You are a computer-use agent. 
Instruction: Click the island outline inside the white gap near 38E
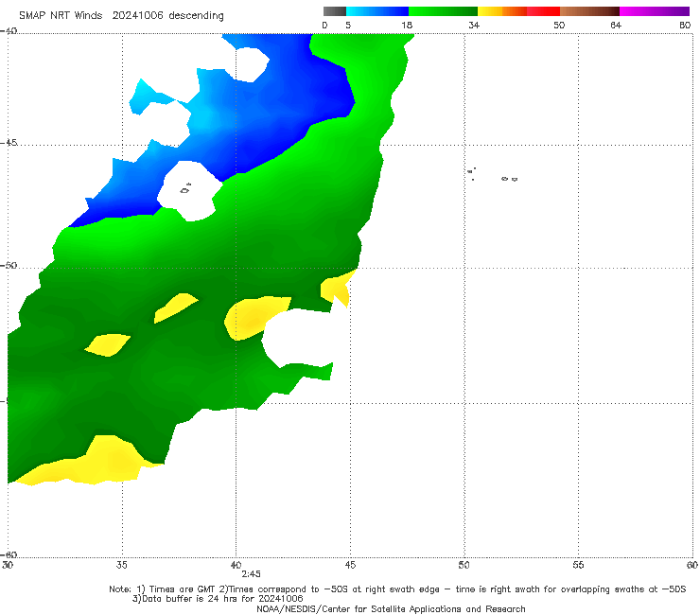click(x=185, y=189)
